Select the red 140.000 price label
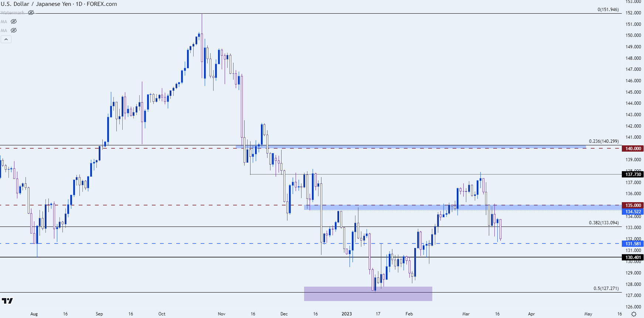Viewport: 644px width, 318px height. [x=633, y=149]
